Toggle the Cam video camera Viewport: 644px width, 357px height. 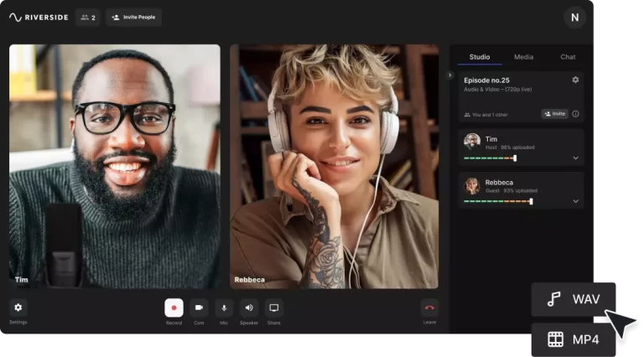tap(199, 308)
